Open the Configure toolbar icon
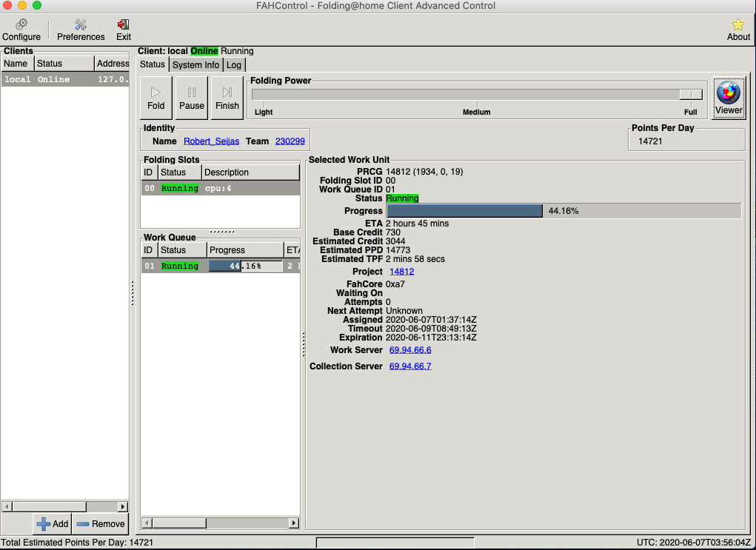 [21, 30]
